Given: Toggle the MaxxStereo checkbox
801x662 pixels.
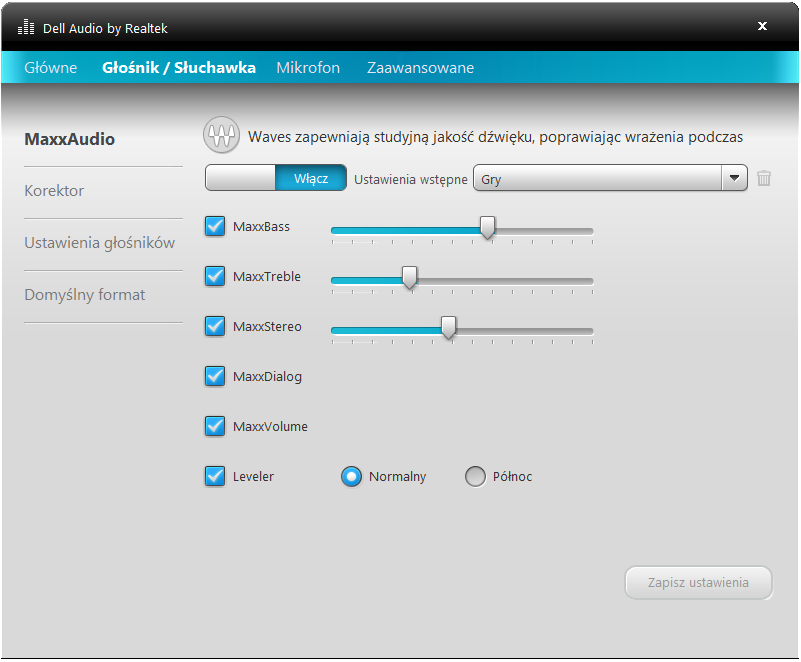Looking at the screenshot, I should click(215, 326).
